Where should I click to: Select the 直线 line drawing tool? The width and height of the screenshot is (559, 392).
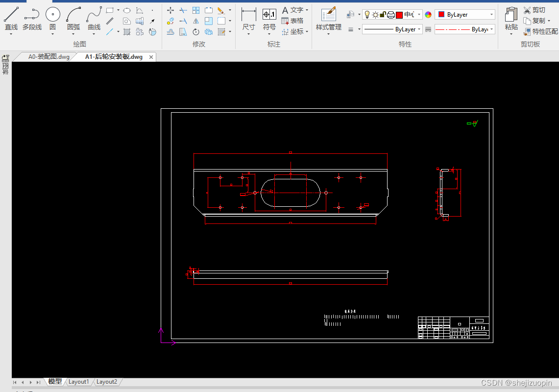(x=11, y=18)
